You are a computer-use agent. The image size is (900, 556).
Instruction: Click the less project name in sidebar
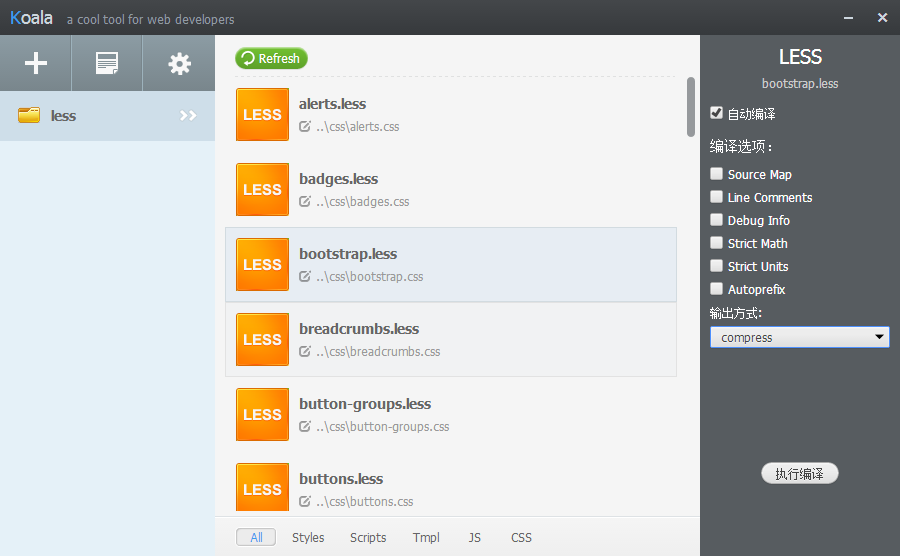[x=63, y=116]
